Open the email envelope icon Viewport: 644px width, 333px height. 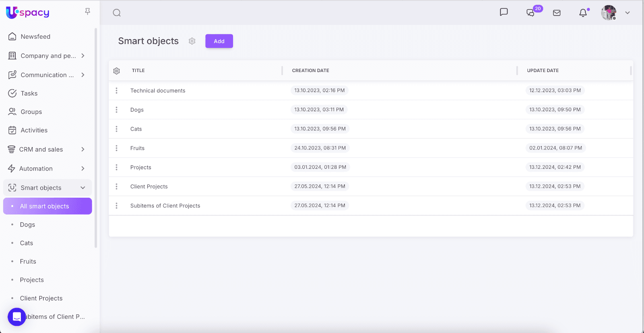[x=557, y=13]
